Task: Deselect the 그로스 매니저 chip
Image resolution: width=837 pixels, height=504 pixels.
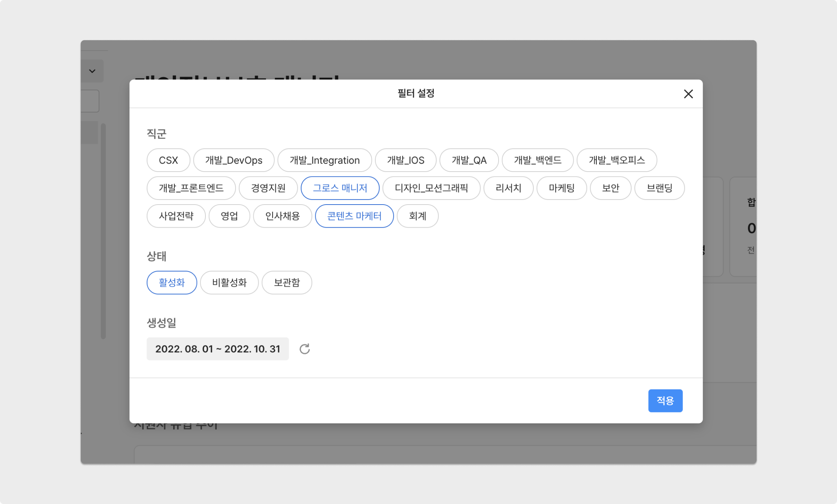Action: [340, 188]
